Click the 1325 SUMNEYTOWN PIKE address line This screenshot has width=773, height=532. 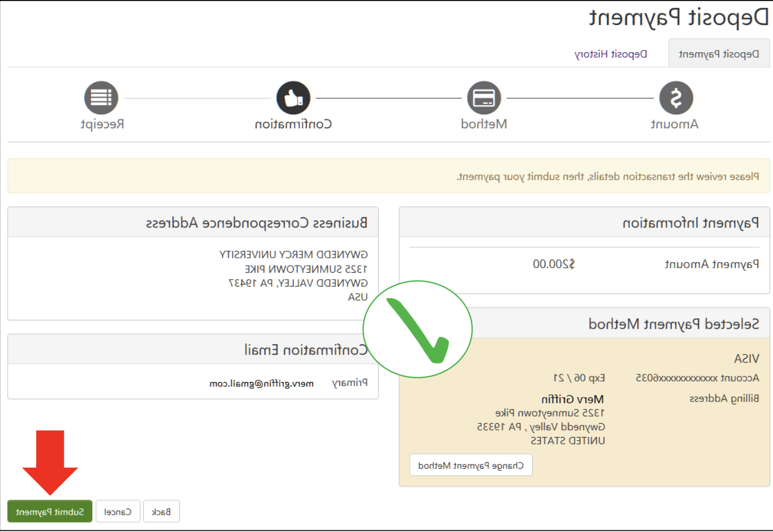[306, 269]
